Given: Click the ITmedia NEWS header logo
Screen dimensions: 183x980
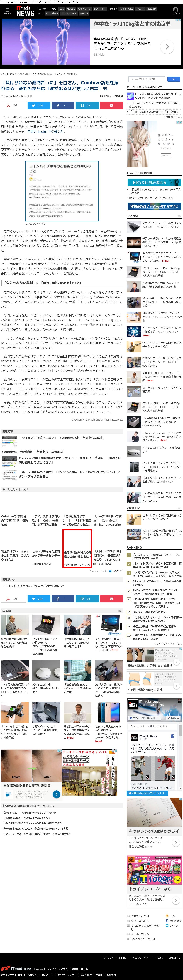Looking at the screenshot, I should [25, 11].
